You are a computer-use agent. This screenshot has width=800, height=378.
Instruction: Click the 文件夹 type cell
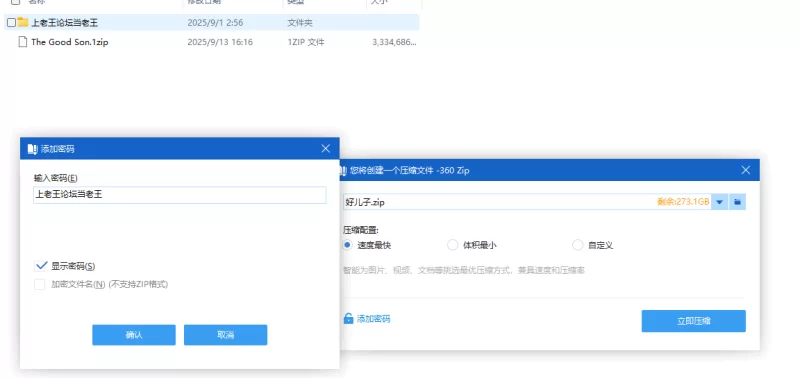pyautogui.click(x=300, y=22)
